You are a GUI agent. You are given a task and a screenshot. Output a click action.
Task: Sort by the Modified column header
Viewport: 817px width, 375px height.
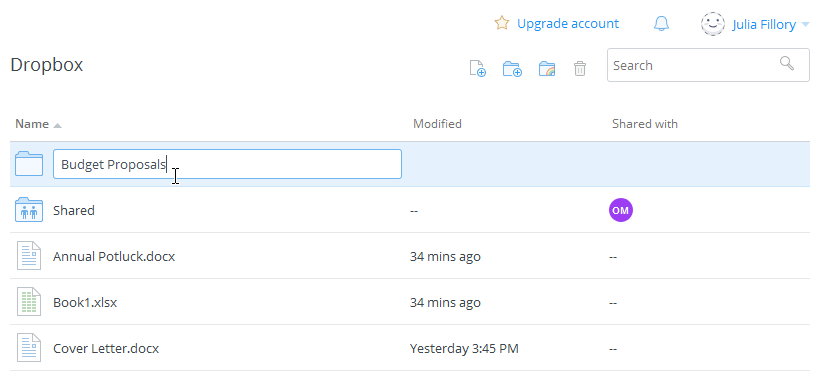437,124
